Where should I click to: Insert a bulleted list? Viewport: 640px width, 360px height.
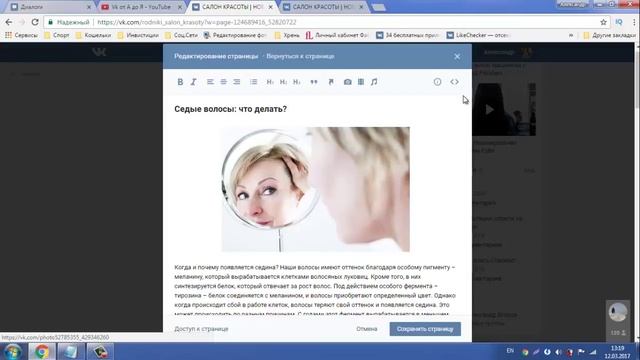click(253, 82)
